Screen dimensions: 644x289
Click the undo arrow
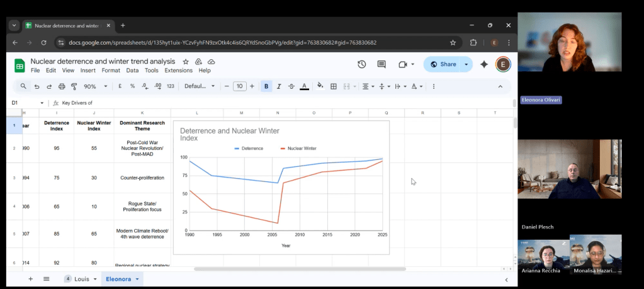click(x=37, y=86)
